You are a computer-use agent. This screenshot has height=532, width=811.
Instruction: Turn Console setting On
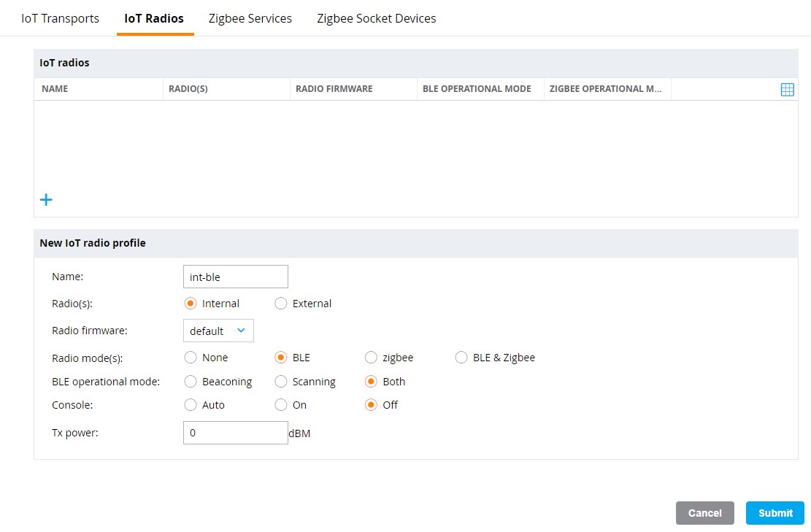point(281,404)
